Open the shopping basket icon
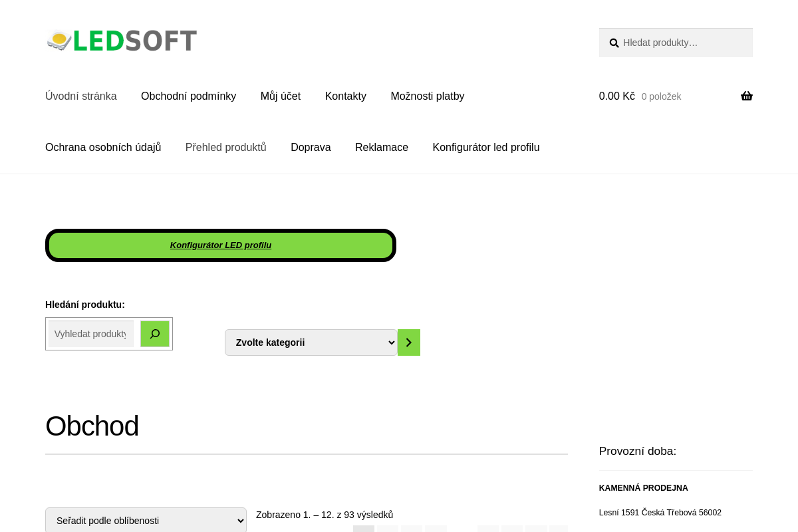Image resolution: width=798 pixels, height=532 pixels. click(746, 96)
